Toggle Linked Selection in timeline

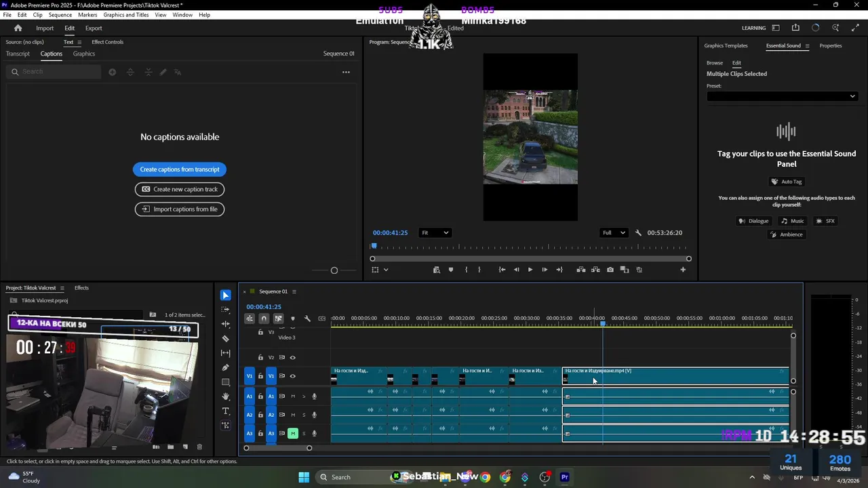pos(278,319)
